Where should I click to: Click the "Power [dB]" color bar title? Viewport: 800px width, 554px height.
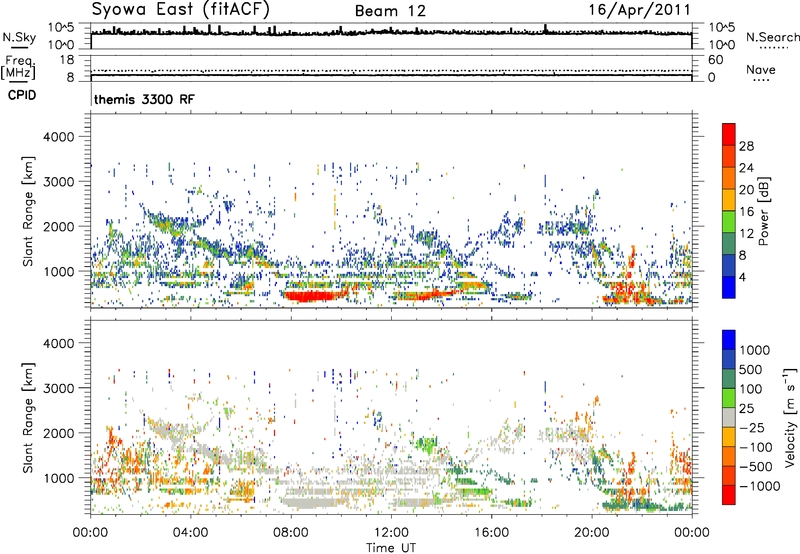(763, 211)
